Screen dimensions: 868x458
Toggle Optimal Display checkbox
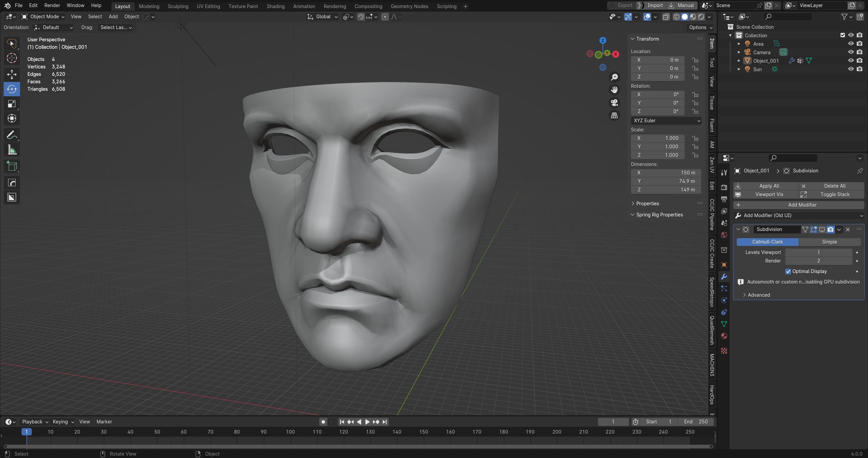[788, 271]
